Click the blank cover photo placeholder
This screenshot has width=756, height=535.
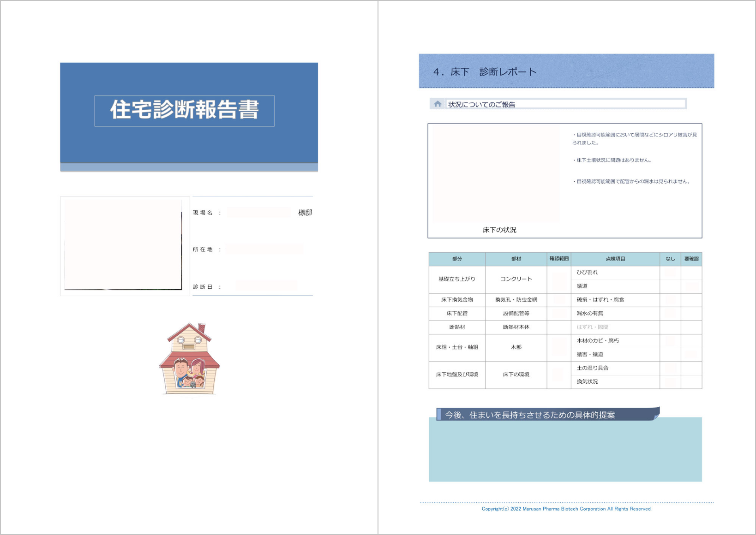123,244
